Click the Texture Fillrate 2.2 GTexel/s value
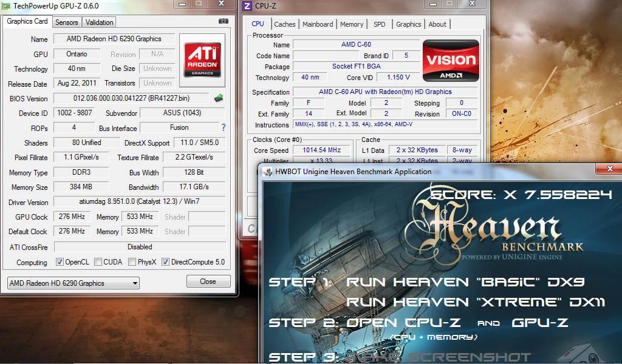Screen dimensions: 622x364 (194, 157)
